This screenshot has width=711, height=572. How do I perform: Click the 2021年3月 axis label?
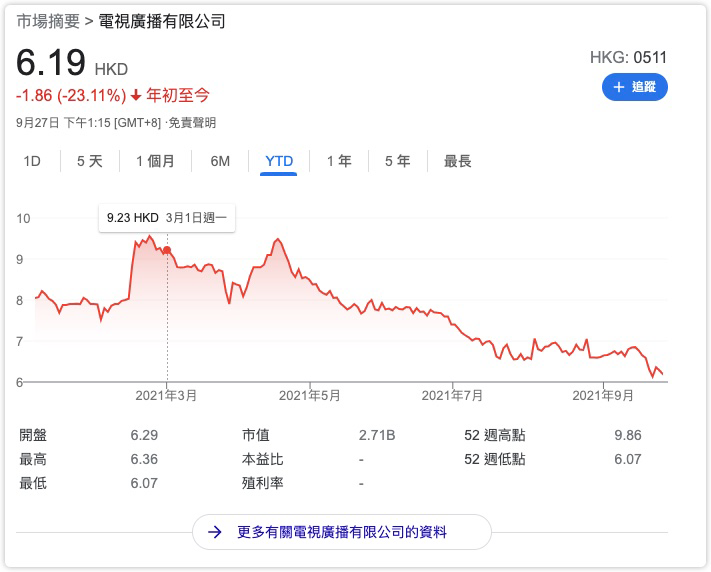coord(166,396)
